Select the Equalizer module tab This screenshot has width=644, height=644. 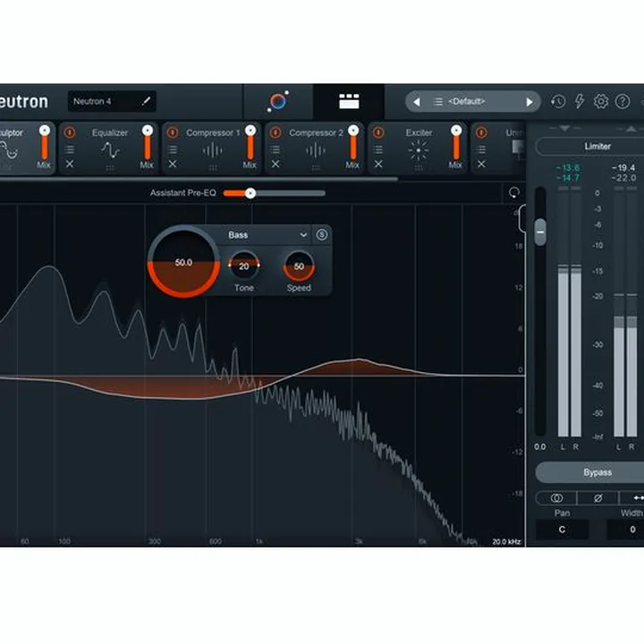(x=110, y=148)
